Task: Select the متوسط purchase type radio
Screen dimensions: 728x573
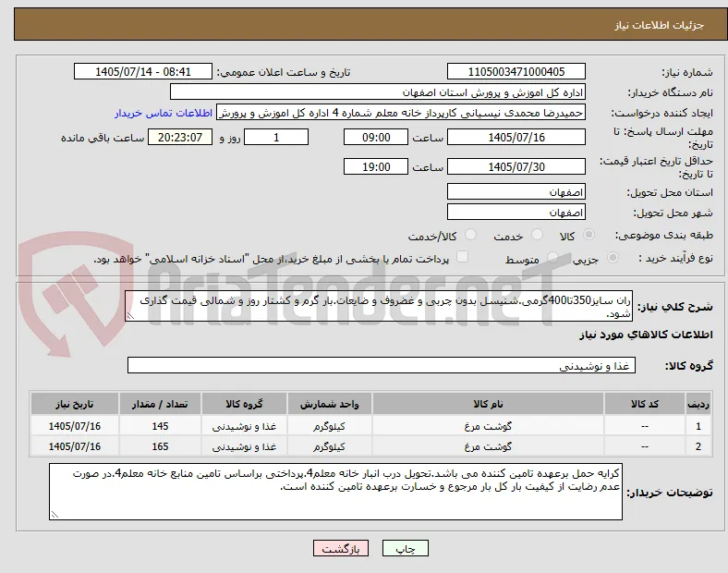Action: tap(552, 258)
